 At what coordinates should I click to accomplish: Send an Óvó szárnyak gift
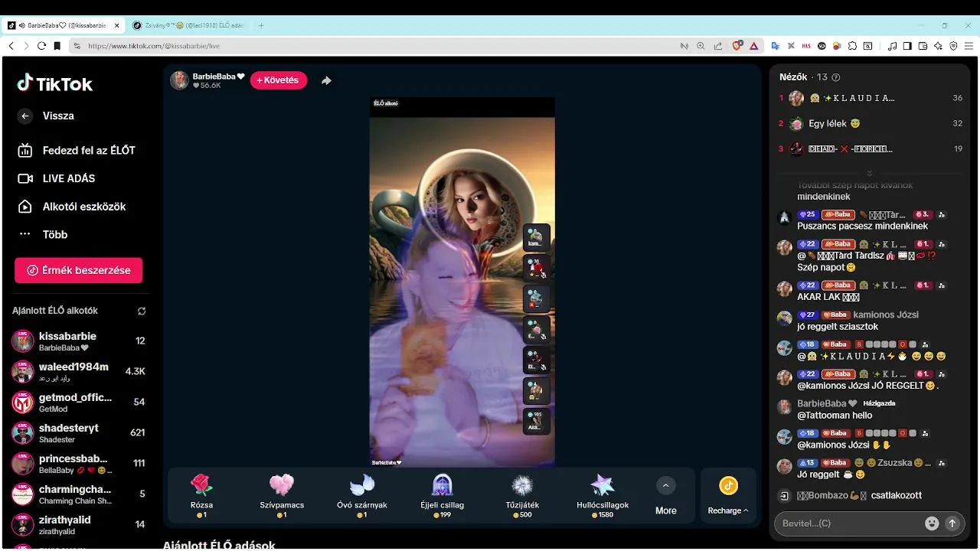click(362, 495)
